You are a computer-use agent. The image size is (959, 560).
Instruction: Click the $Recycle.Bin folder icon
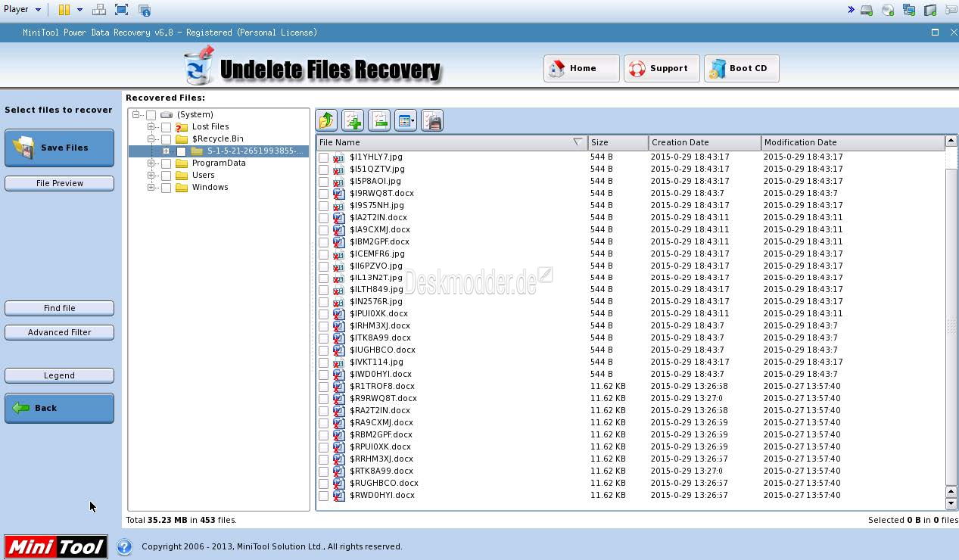coord(182,139)
